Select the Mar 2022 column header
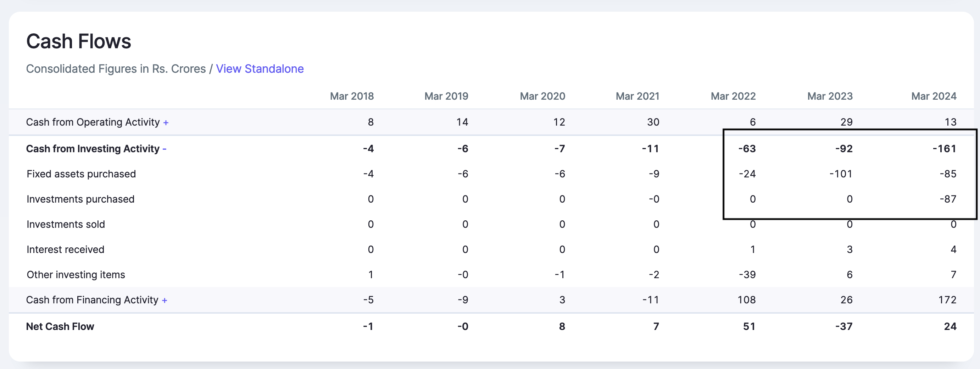The image size is (980, 369). 733,96
